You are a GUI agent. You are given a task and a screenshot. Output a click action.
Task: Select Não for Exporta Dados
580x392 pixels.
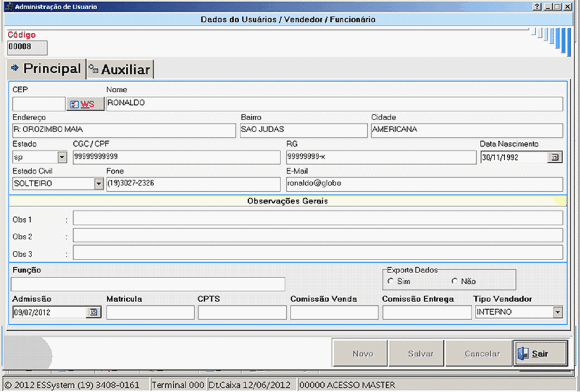(x=455, y=281)
